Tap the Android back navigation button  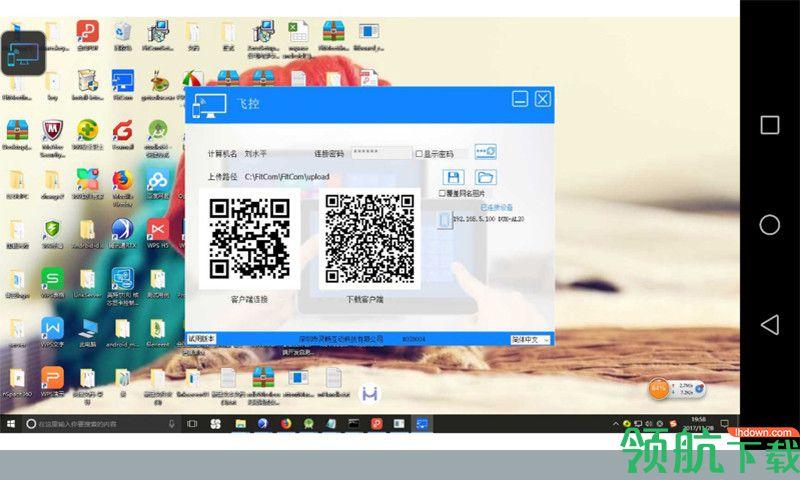click(x=769, y=325)
